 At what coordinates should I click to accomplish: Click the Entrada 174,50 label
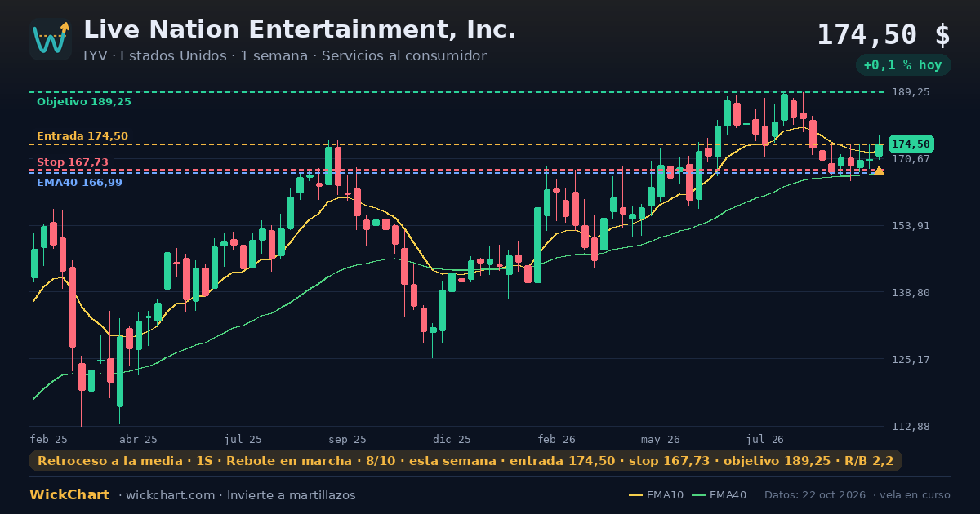pos(82,136)
